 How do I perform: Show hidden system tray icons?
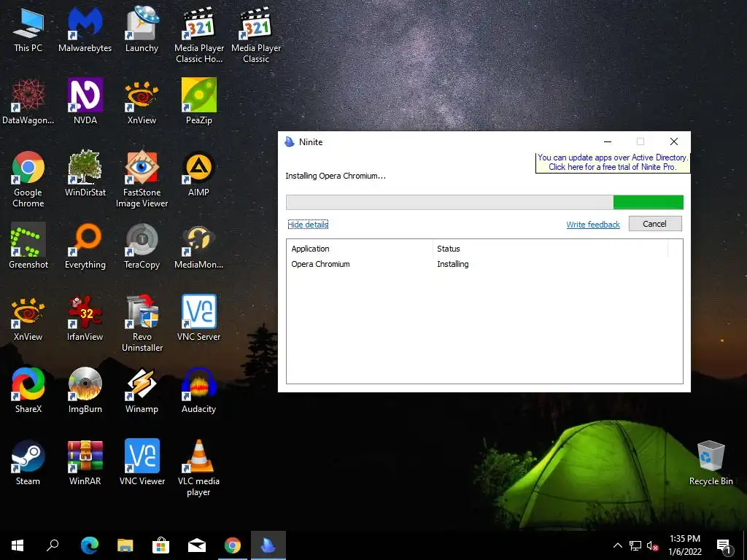pyautogui.click(x=617, y=545)
